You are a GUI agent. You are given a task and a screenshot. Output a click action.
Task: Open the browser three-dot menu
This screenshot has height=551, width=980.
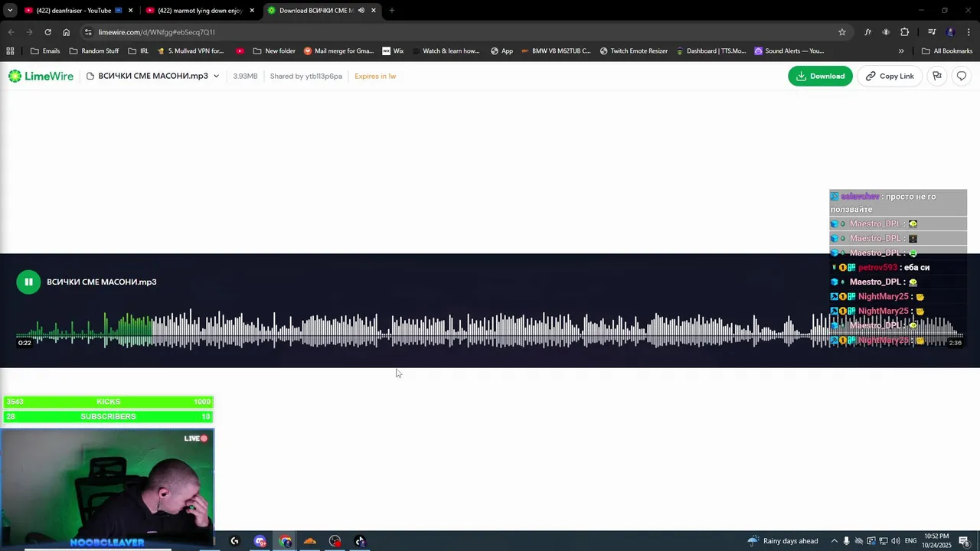[969, 32]
